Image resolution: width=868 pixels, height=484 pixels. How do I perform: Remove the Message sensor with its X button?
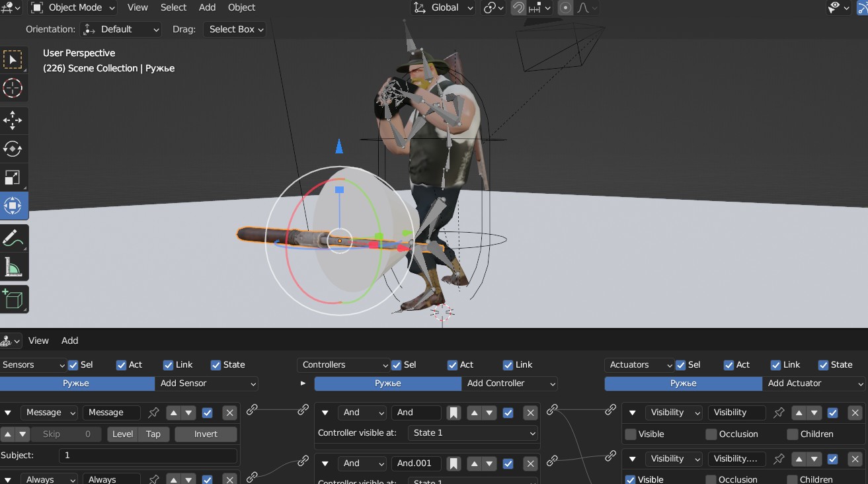pyautogui.click(x=229, y=413)
